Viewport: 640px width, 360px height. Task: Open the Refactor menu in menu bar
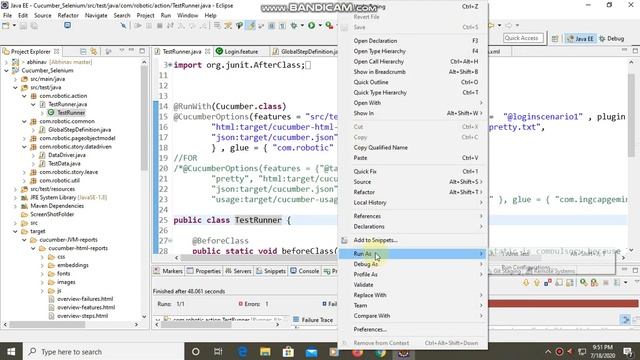(68, 15)
